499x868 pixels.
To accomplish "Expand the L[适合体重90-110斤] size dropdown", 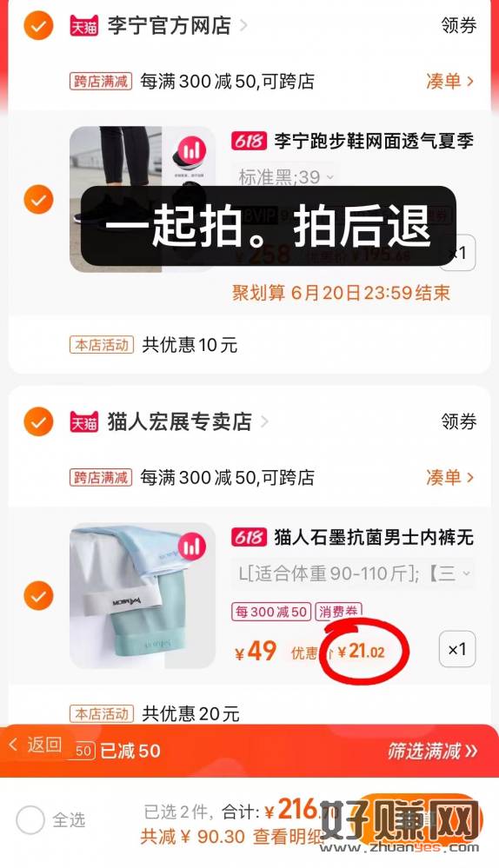I will coord(353,573).
